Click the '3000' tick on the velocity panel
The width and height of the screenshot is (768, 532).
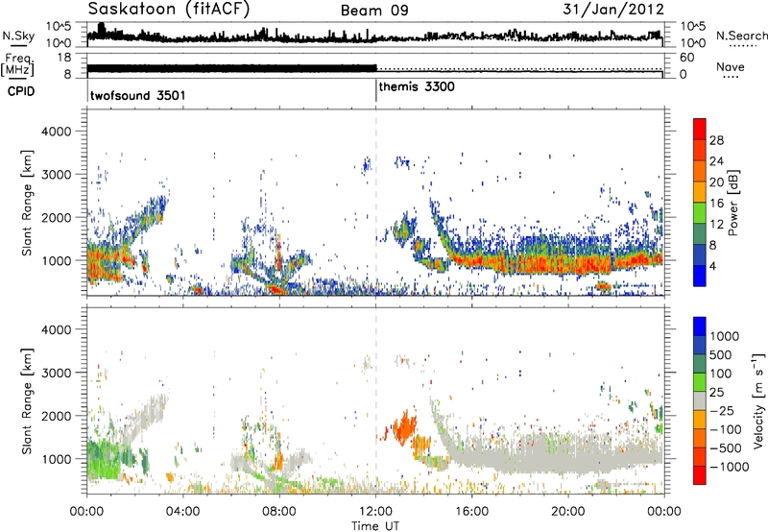click(x=56, y=373)
